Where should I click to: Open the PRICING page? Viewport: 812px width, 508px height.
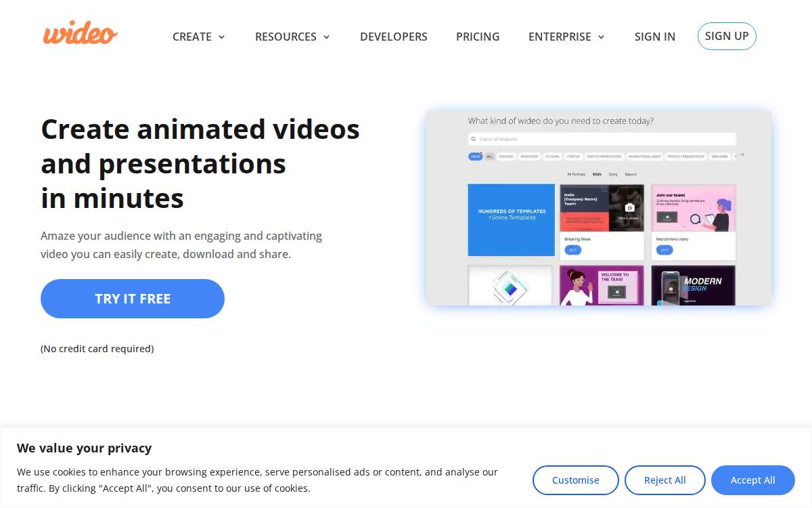pyautogui.click(x=478, y=37)
